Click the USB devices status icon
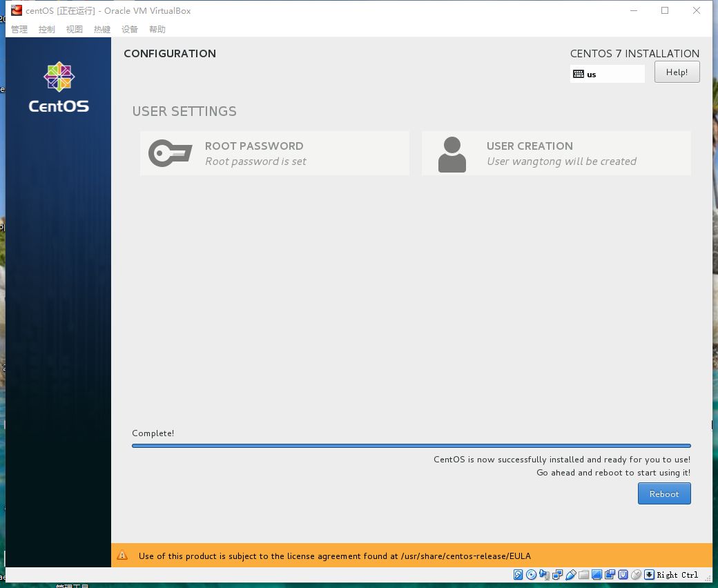This screenshot has width=718, height=588. [571, 574]
